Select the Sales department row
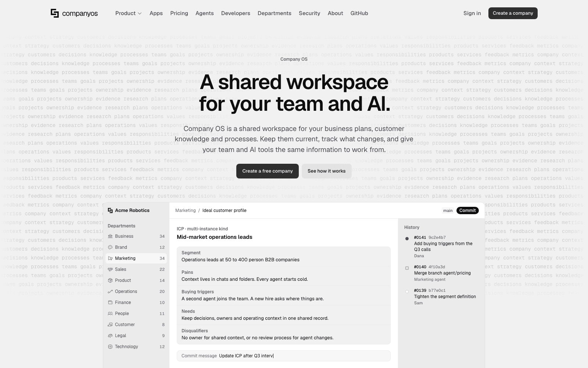This screenshot has width=588, height=368. pos(136,269)
